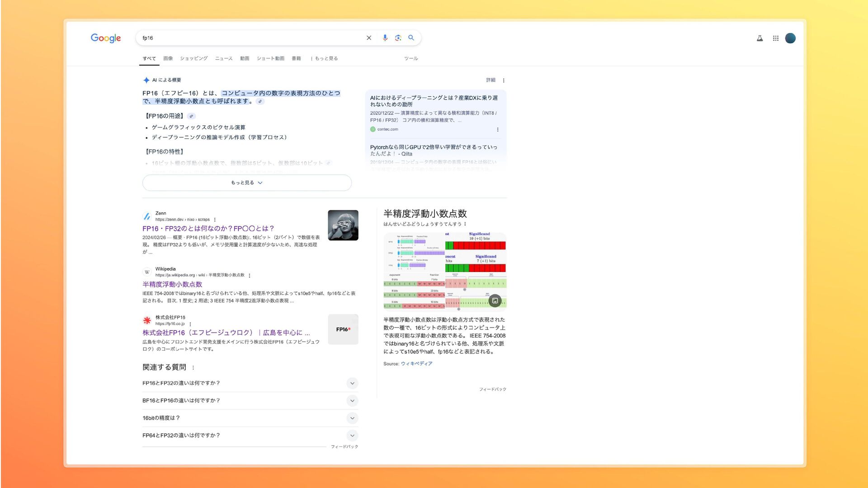Click the 半精度浮動小数点数 knowledge panel title

(x=425, y=214)
